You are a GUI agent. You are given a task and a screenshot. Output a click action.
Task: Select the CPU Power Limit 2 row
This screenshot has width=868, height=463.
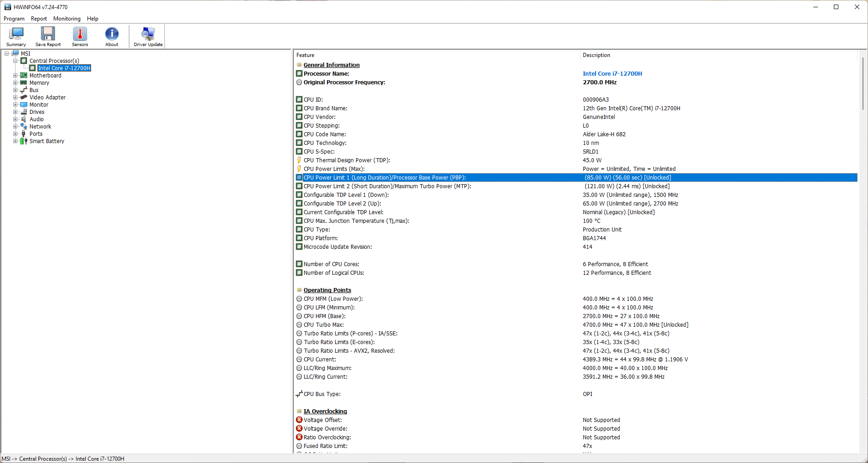pyautogui.click(x=576, y=186)
